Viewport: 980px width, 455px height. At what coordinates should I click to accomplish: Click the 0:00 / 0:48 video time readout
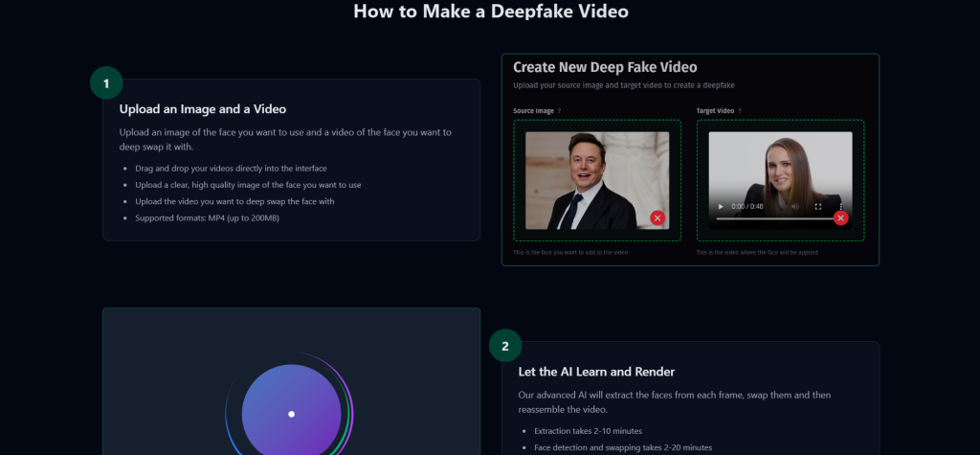pyautogui.click(x=747, y=207)
